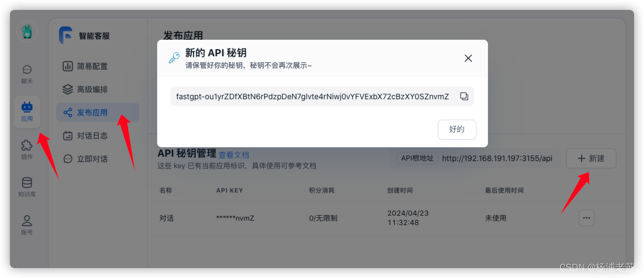This screenshot has width=644, height=278.
Task: Open the 插件 plugins section
Action: pos(27,150)
